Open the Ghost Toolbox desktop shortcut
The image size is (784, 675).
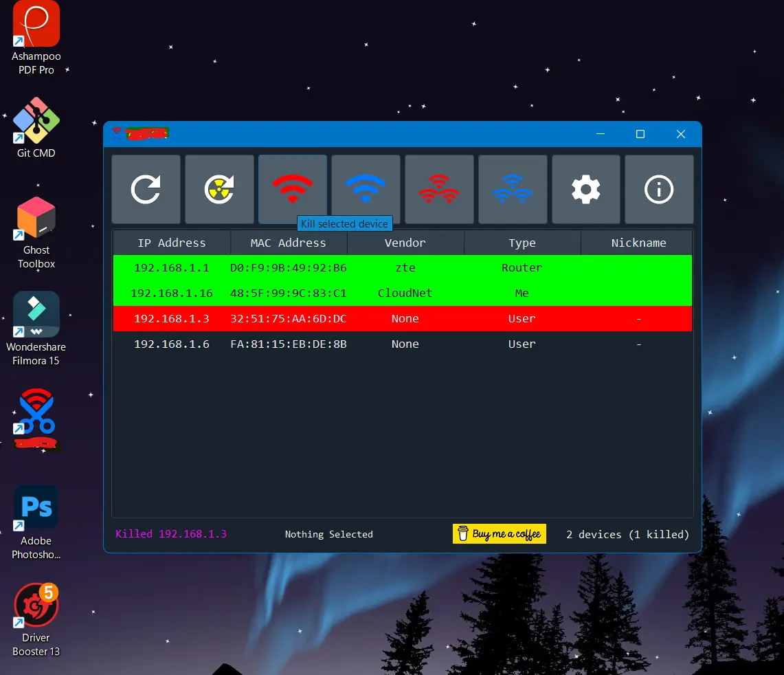point(36,233)
